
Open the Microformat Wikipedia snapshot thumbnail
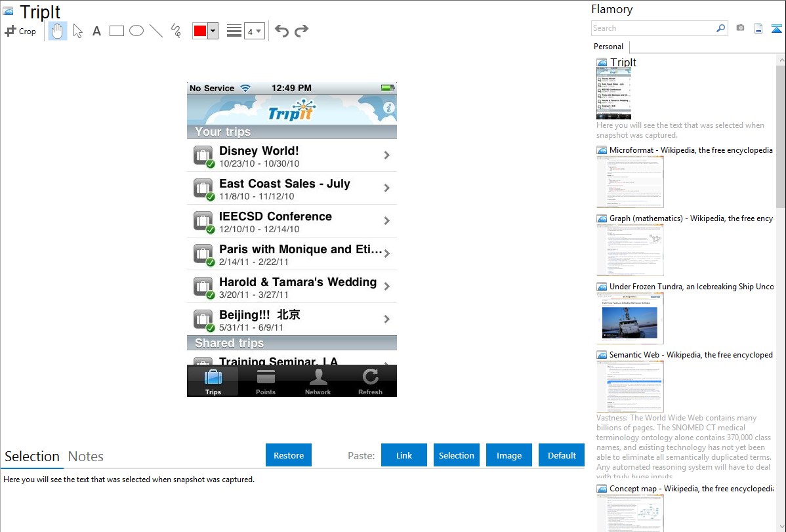630,182
